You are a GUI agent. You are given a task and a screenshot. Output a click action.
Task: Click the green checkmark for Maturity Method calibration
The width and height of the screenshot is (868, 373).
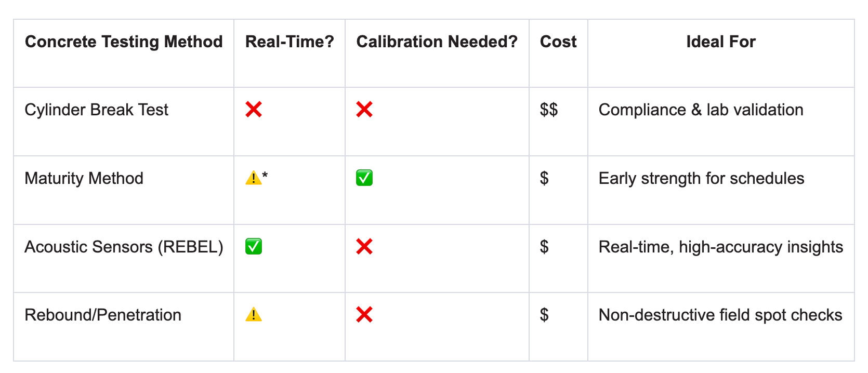(x=364, y=178)
